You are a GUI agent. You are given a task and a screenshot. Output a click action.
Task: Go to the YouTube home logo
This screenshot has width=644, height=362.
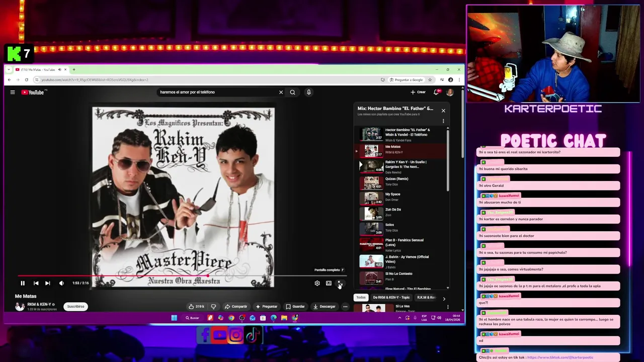[x=33, y=92]
